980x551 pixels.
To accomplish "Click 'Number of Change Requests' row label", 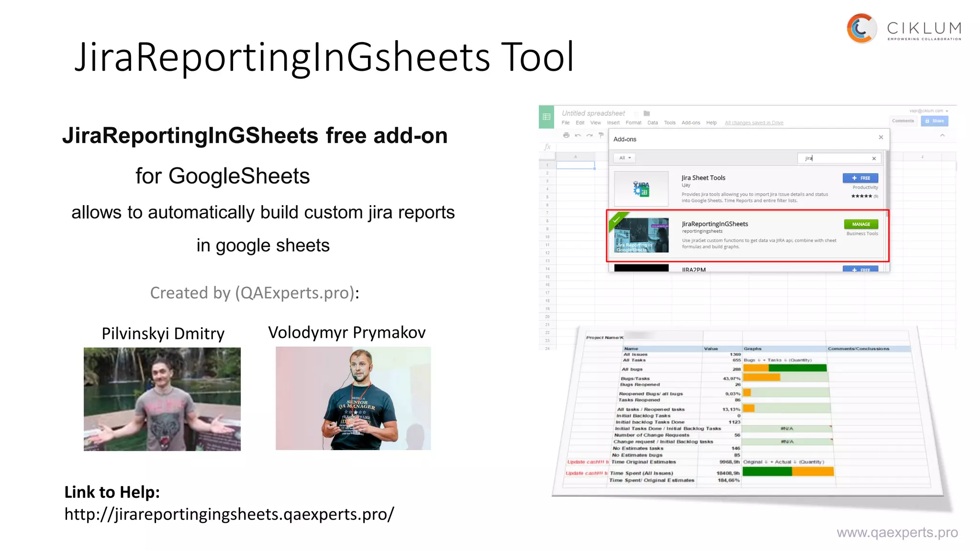I will tap(651, 435).
